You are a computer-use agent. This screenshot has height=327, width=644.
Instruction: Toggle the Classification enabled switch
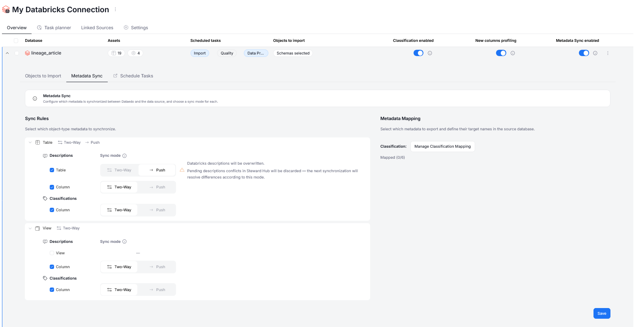418,53
